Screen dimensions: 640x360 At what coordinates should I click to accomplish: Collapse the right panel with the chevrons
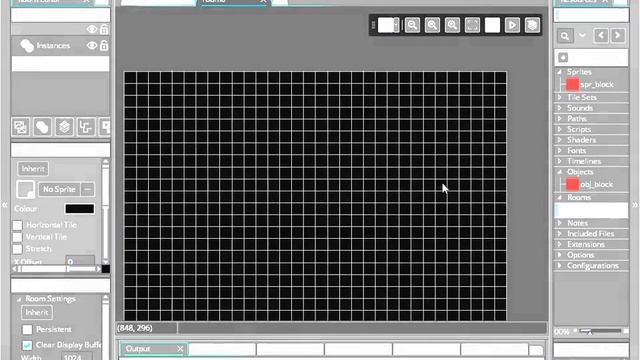tap(635, 205)
